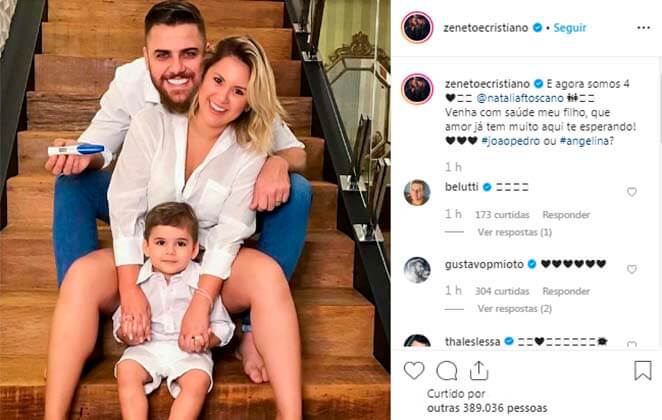Follow the account via Seguir

(x=570, y=28)
